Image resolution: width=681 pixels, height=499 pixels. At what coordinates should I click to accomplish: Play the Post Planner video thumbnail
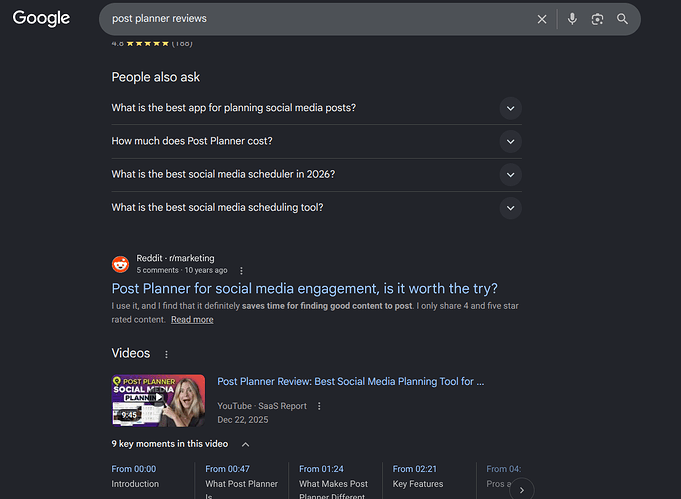pos(158,400)
